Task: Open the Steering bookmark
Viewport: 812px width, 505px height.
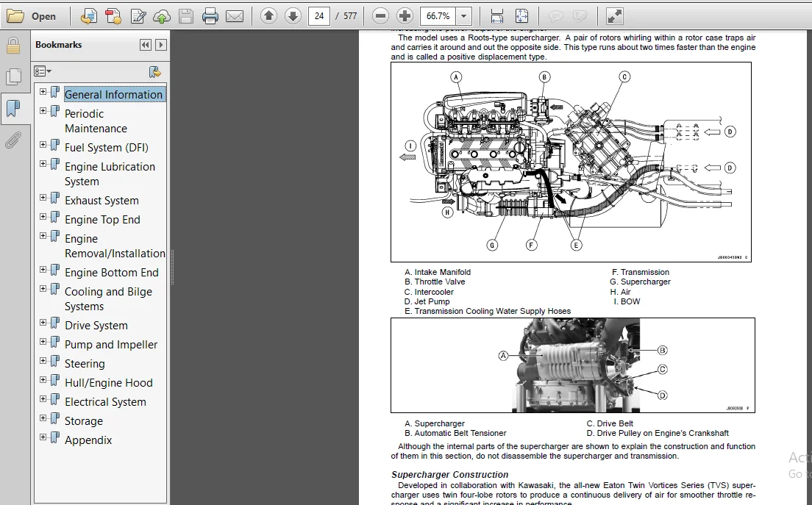Action: pyautogui.click(x=85, y=364)
